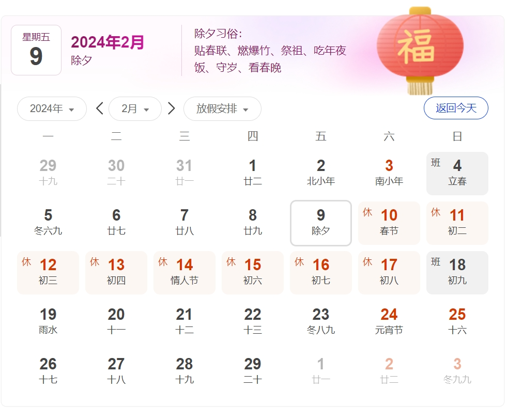Pick February 4 立春 workday cell
523x420 pixels.
click(x=457, y=174)
